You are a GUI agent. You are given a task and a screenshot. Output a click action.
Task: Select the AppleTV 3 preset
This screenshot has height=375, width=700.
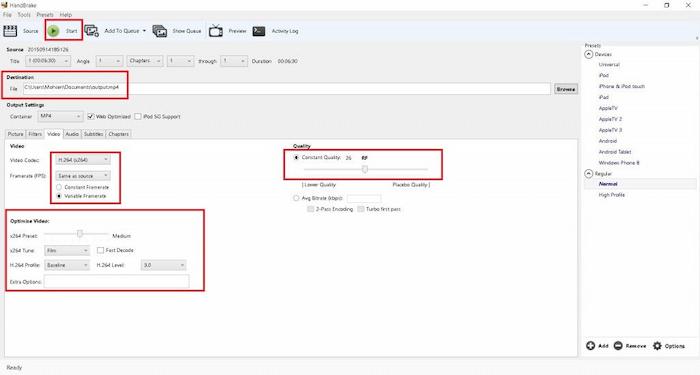pyautogui.click(x=610, y=130)
